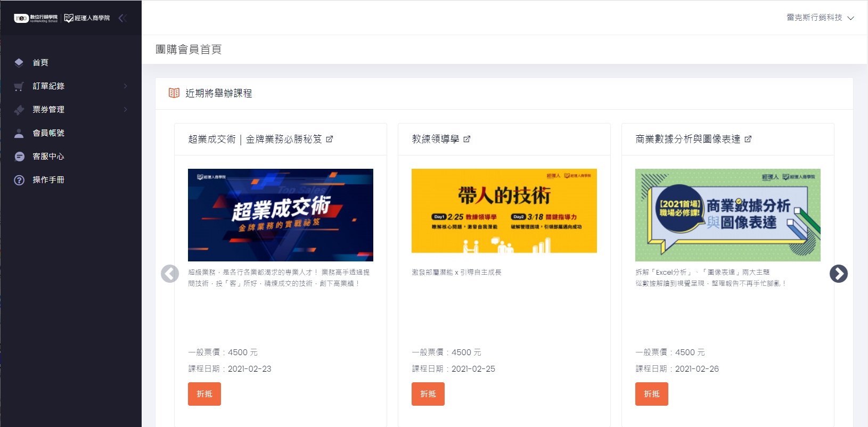Click 折抵 button for 超業成交術 course
Image resolution: width=868 pixels, height=427 pixels.
point(204,394)
